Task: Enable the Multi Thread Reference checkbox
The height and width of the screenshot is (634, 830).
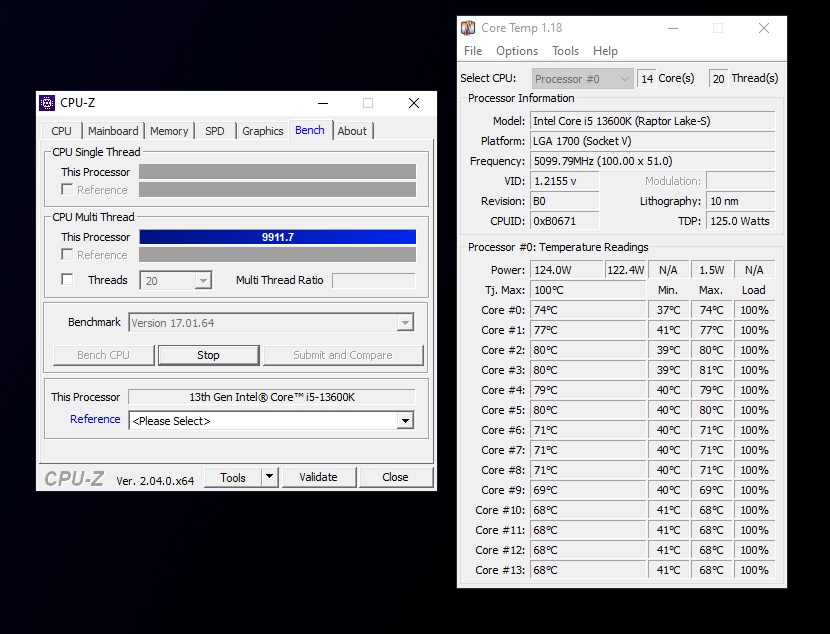Action: tap(67, 255)
